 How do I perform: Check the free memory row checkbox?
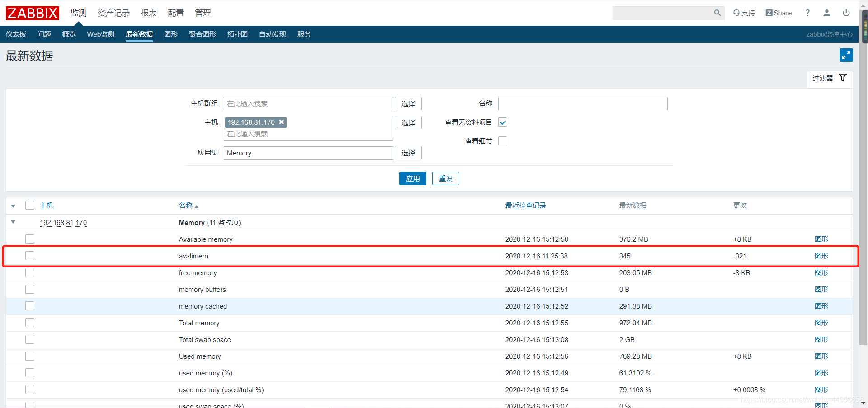pyautogui.click(x=30, y=272)
